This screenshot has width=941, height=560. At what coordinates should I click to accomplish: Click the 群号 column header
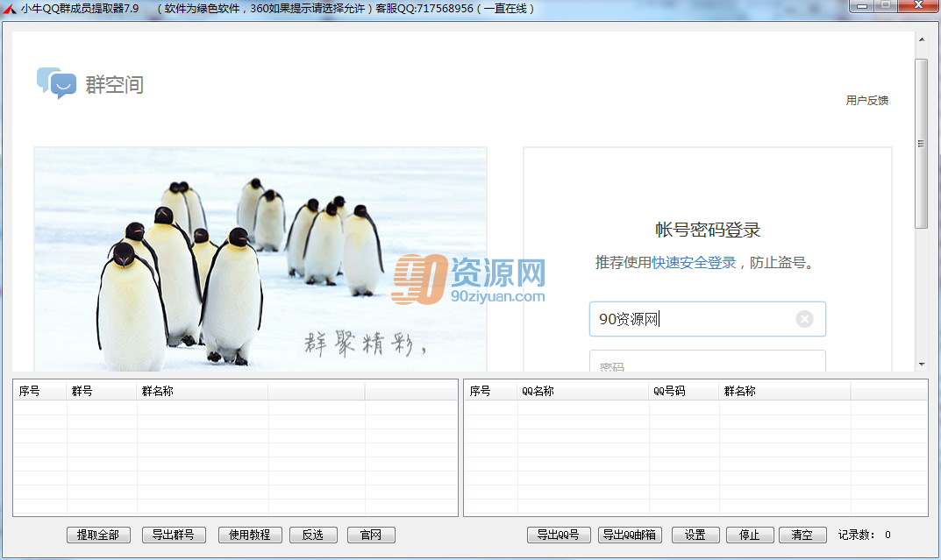(102, 391)
